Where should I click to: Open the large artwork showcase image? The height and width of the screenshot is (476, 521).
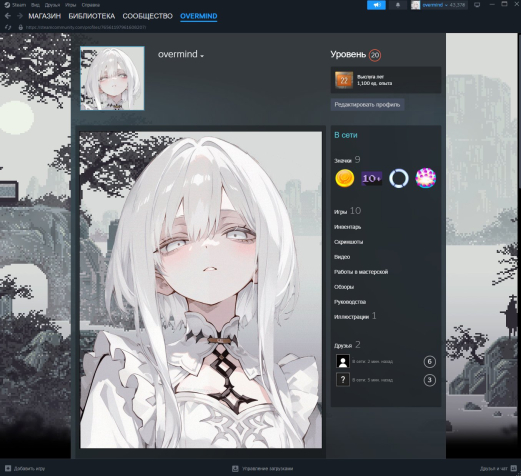tap(201, 290)
